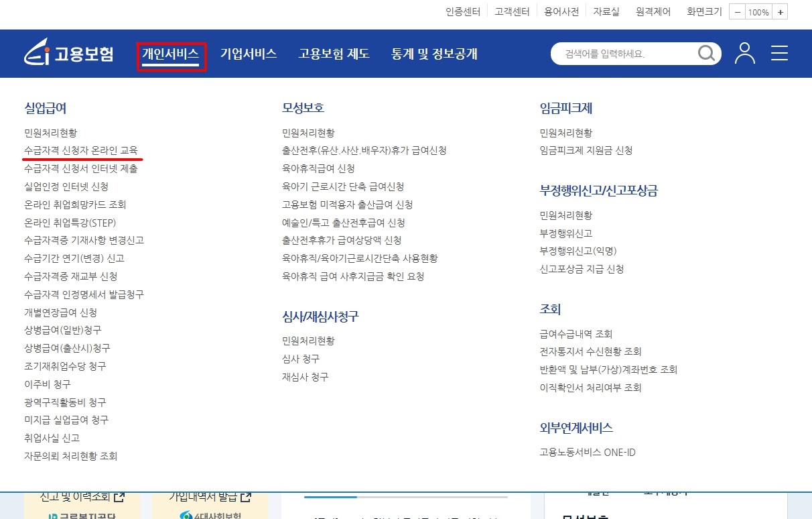Open 온라인 취업특강(STEP)

coord(70,223)
